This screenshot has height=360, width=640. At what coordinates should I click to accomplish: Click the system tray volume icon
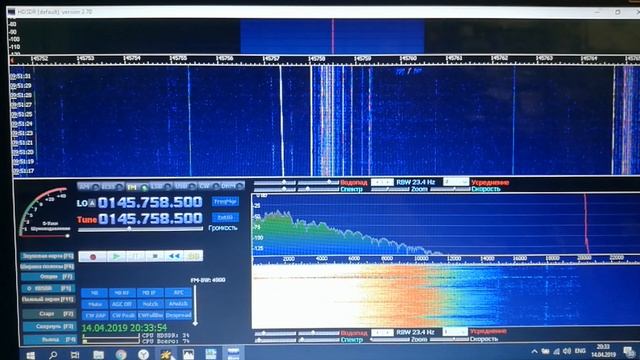coord(567,351)
